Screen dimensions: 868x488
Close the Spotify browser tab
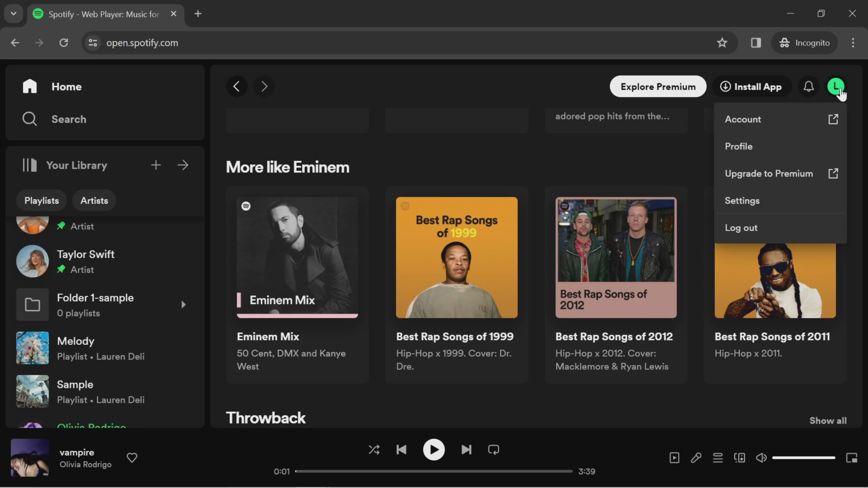[174, 14]
